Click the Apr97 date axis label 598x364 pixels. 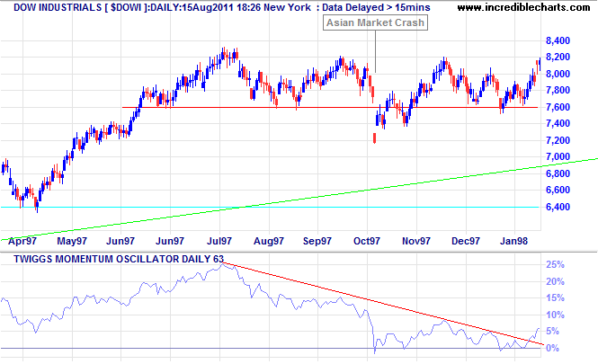click(22, 241)
